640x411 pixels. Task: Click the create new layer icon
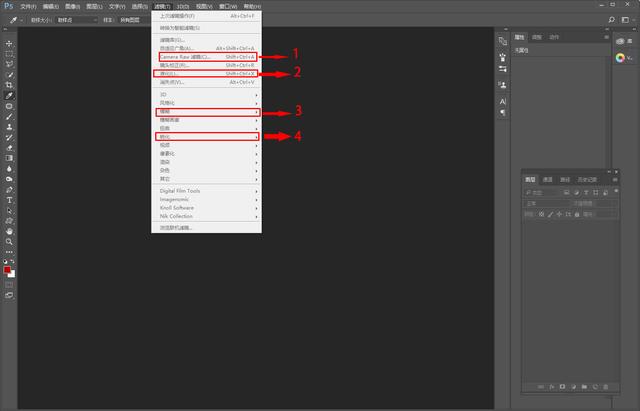click(x=595, y=387)
